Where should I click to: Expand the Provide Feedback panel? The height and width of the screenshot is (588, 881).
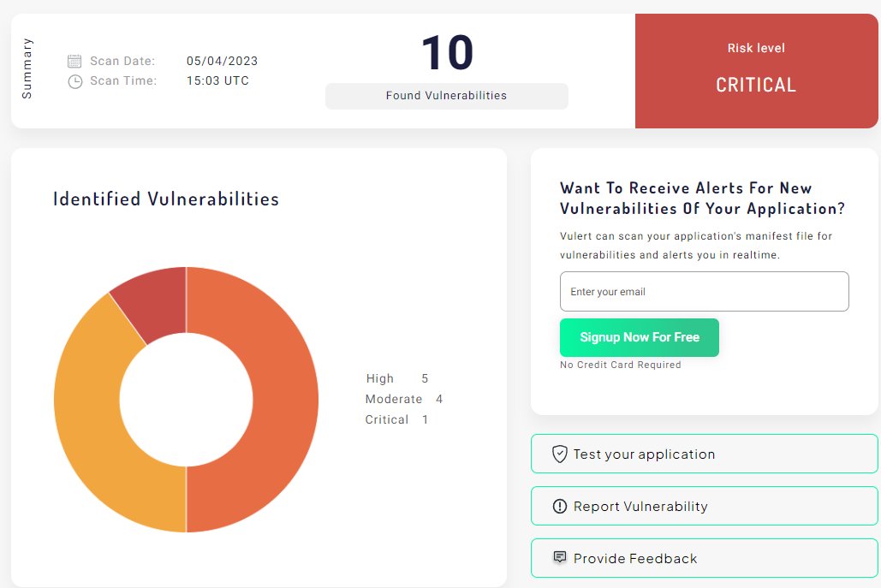704,557
